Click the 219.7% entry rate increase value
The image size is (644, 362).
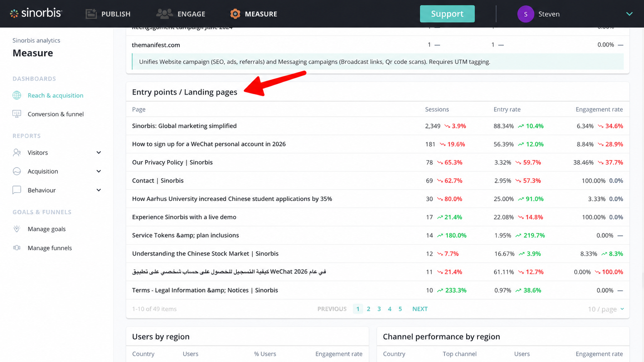[x=534, y=235]
